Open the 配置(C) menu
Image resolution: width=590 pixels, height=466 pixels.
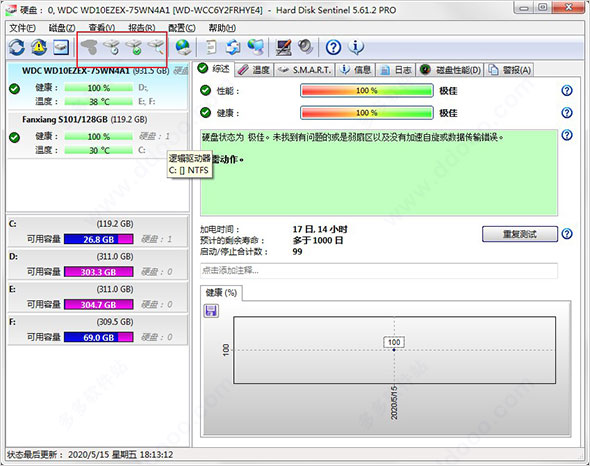point(182,28)
